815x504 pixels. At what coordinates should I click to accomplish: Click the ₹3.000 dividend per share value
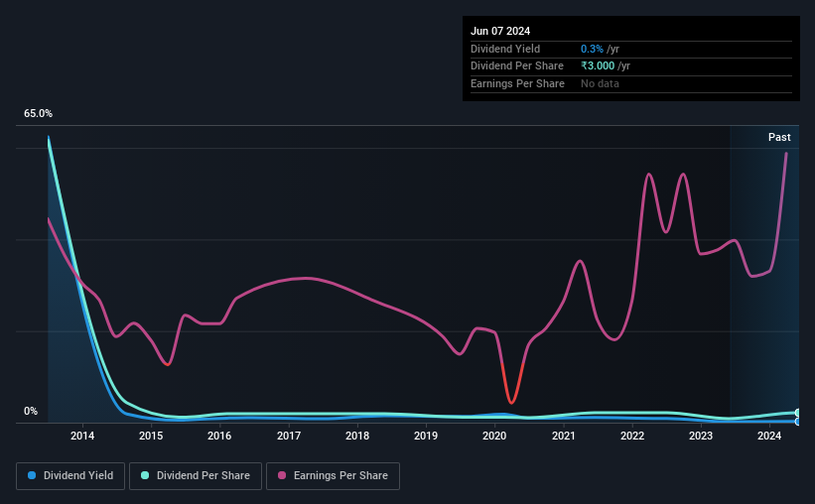(598, 66)
